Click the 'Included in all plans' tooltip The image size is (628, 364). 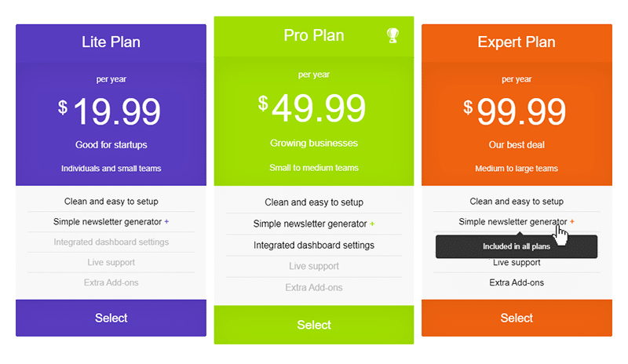click(x=517, y=246)
